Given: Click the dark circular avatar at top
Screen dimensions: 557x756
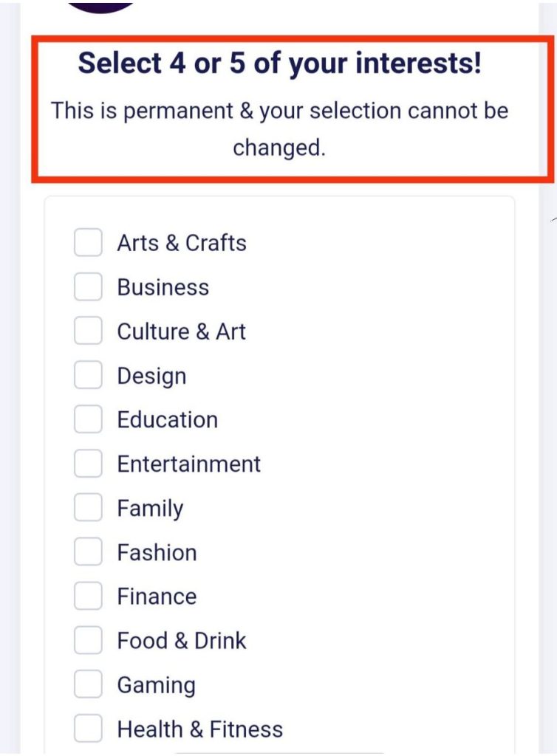Looking at the screenshot, I should pyautogui.click(x=101, y=4).
